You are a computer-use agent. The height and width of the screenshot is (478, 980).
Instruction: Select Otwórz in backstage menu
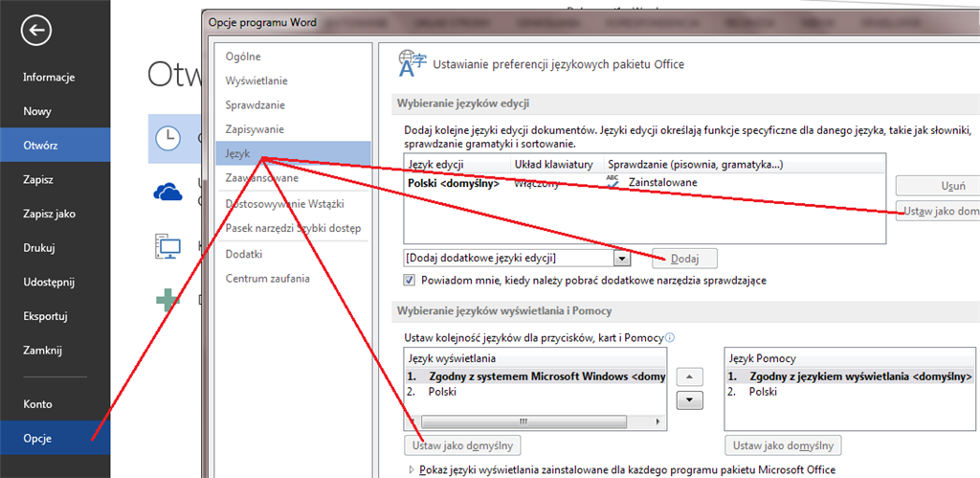pos(55,146)
